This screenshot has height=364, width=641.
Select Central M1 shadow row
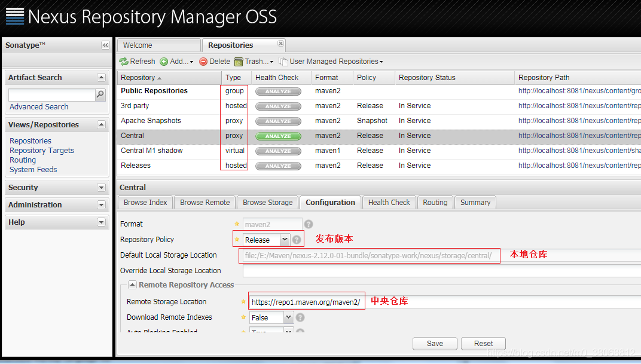(379, 151)
